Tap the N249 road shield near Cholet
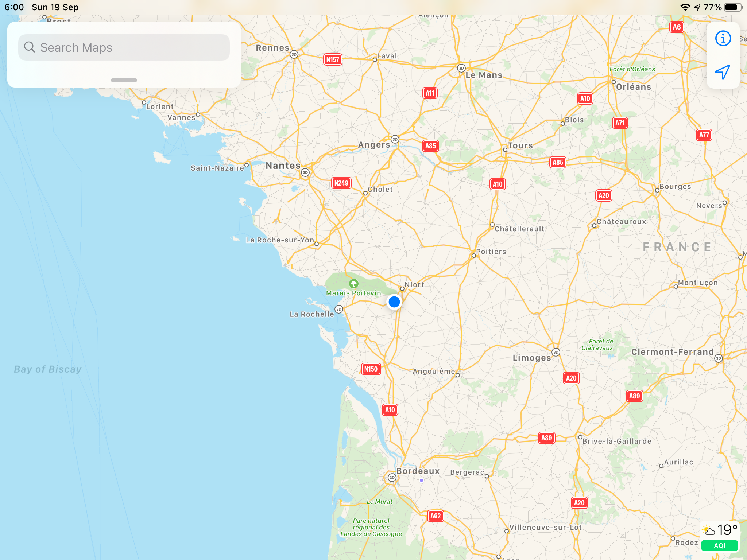This screenshot has width=747, height=560. tap(341, 183)
